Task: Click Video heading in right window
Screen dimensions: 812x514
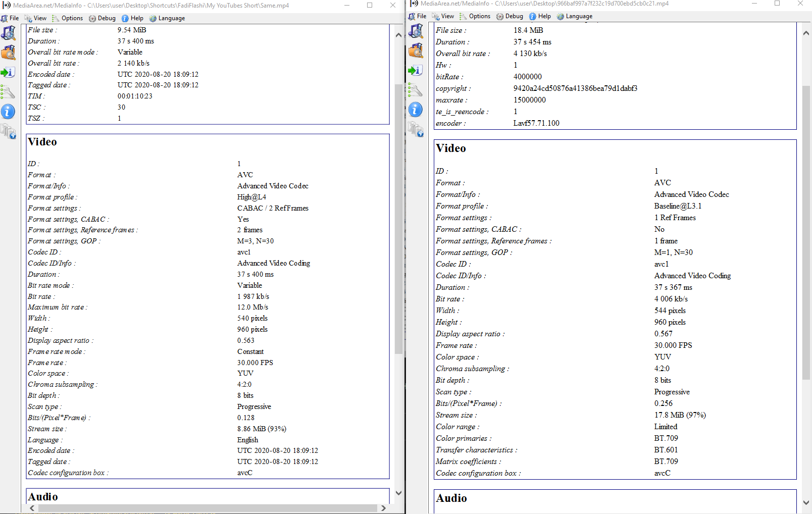Action: pyautogui.click(x=450, y=148)
